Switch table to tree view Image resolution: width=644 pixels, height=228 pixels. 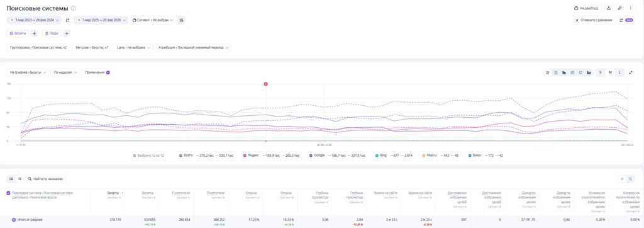point(19,179)
